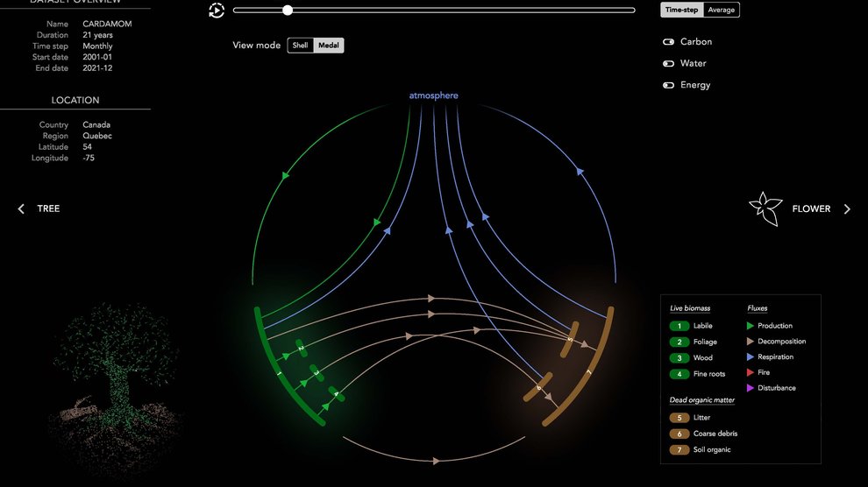Switch view mode to Shell
868x487 pixels.
[x=301, y=46]
